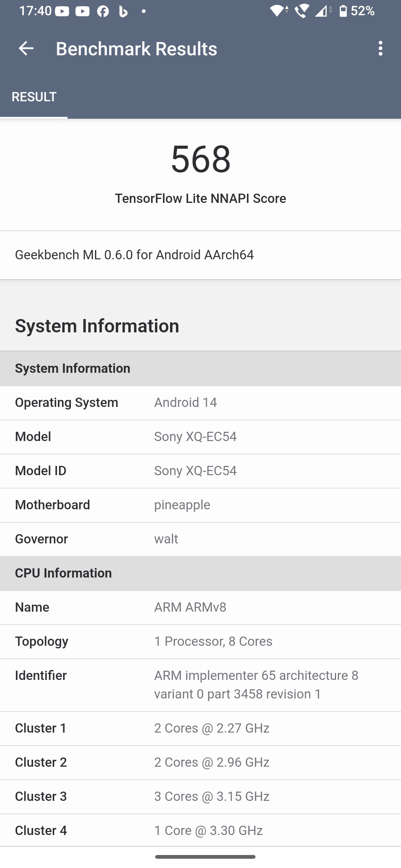The width and height of the screenshot is (401, 868).
Task: Select the Topology row
Action: (x=200, y=641)
